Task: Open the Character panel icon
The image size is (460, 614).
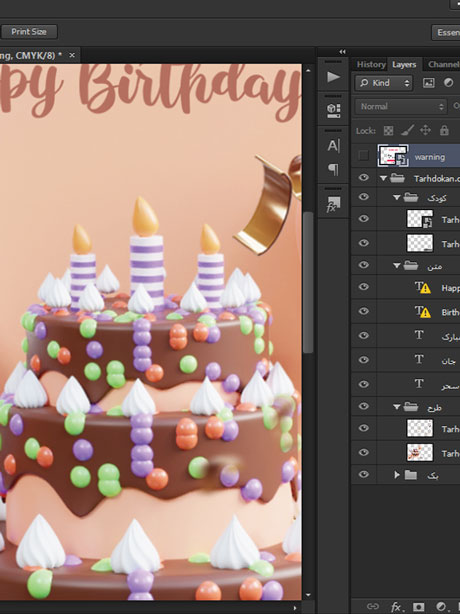Action: click(333, 146)
